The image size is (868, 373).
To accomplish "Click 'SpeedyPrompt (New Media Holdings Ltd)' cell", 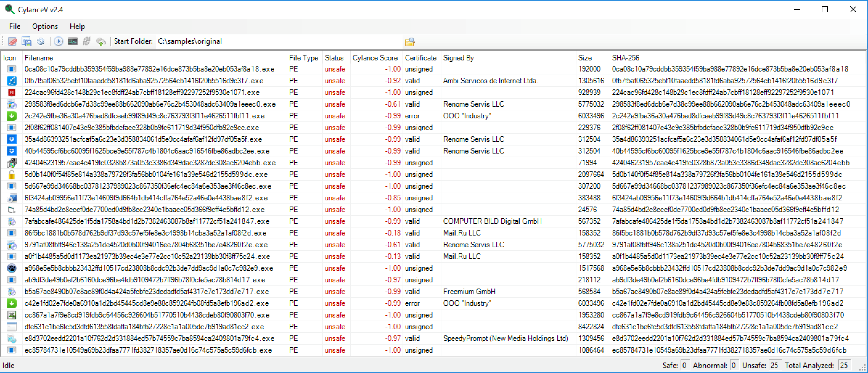I will tap(506, 338).
